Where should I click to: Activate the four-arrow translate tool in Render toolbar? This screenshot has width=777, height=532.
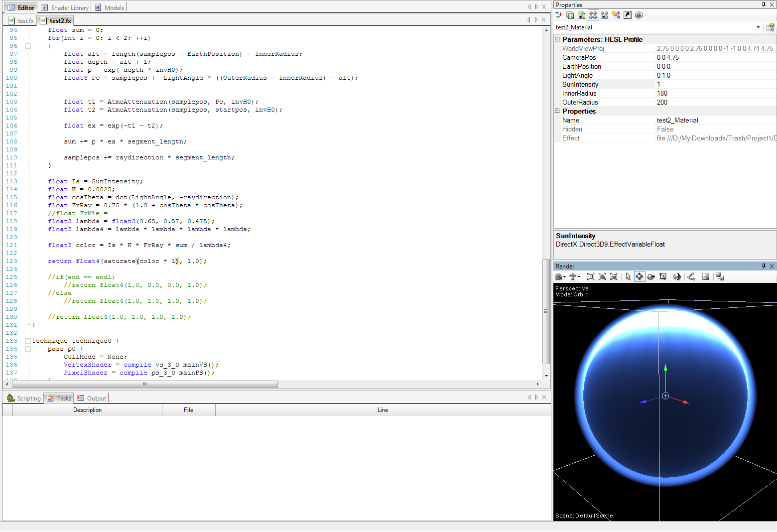[639, 277]
